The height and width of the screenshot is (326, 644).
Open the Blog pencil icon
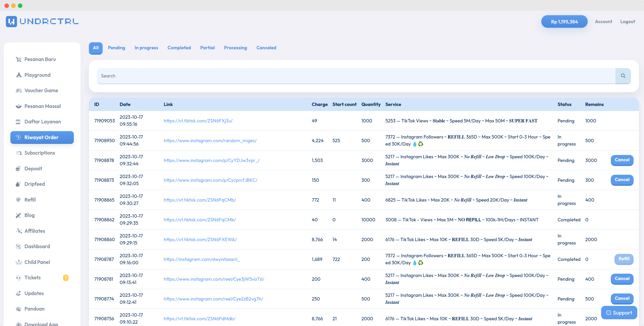point(19,215)
